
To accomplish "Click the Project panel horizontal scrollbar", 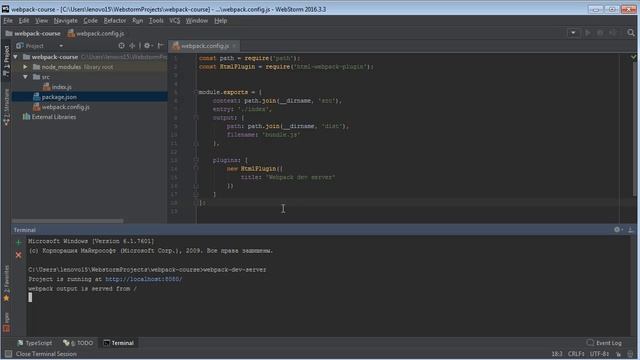I will click(x=67, y=221).
